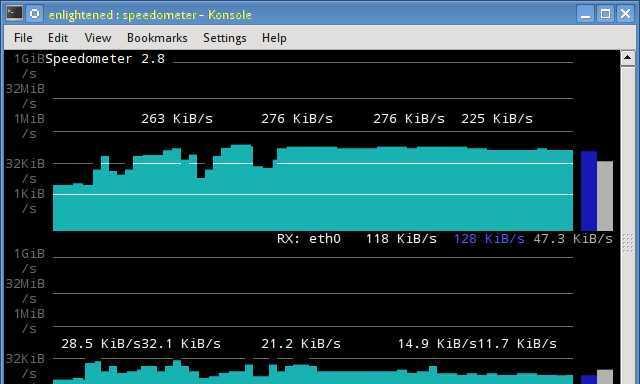The width and height of the screenshot is (640, 384).
Task: Close the Konsole window
Action: pos(625,14)
